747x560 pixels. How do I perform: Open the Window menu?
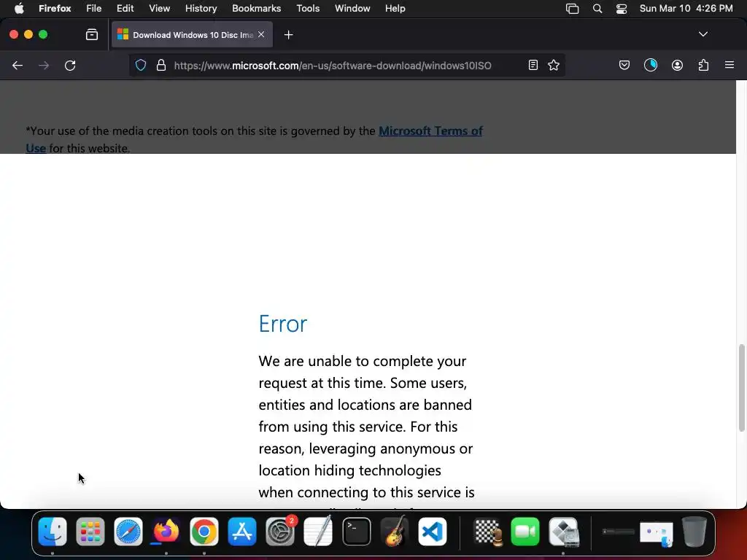pos(352,9)
